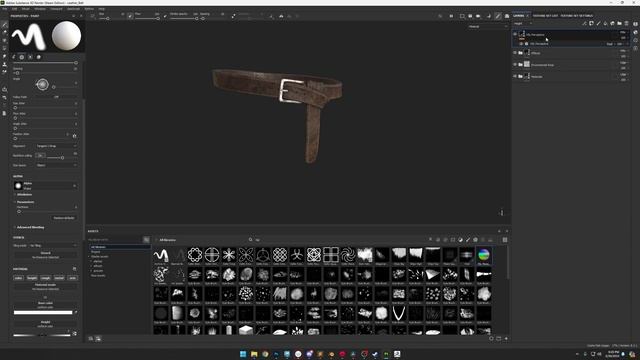Select the Polygon Fill tool

(4, 48)
